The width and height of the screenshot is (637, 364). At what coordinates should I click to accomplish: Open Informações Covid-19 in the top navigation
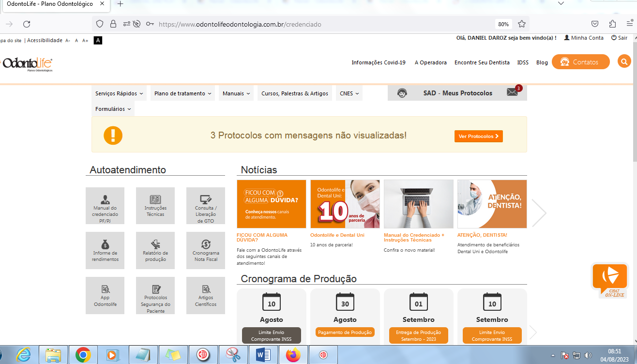379,62
